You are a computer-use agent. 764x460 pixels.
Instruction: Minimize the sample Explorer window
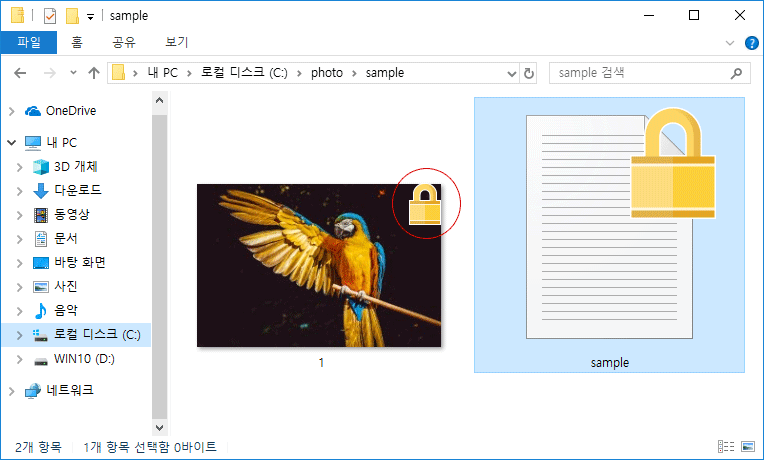649,16
